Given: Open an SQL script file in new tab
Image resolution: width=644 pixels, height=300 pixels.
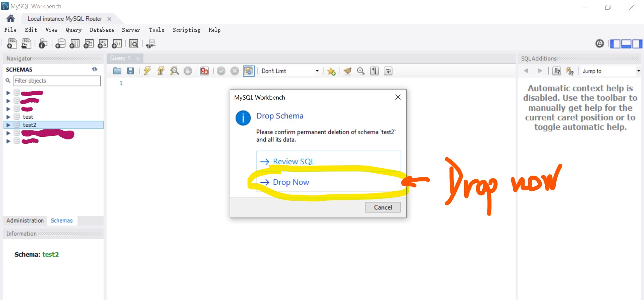Looking at the screenshot, I should pos(26,44).
